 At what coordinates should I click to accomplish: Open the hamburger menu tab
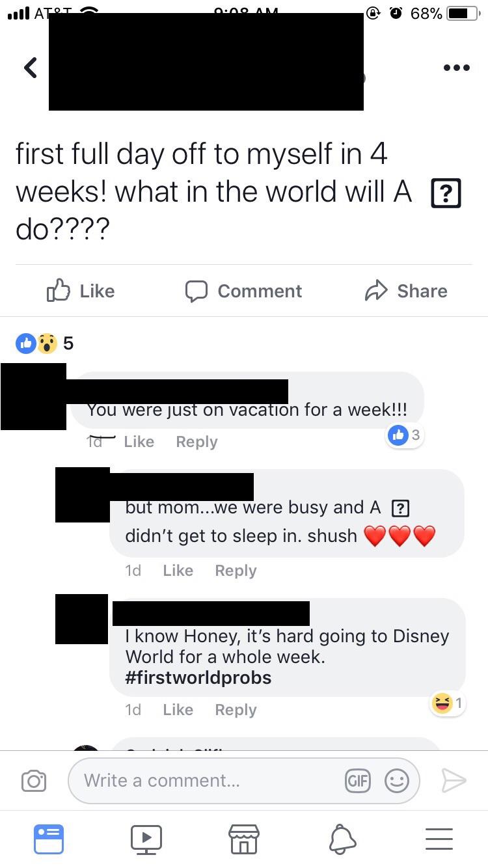tap(439, 839)
